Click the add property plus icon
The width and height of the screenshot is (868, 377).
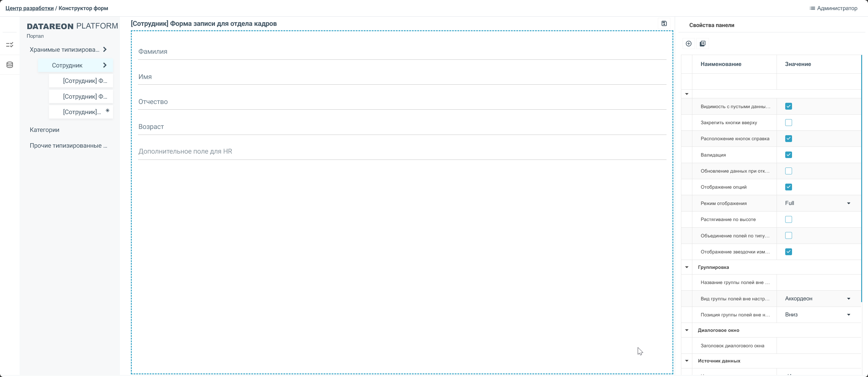(688, 43)
